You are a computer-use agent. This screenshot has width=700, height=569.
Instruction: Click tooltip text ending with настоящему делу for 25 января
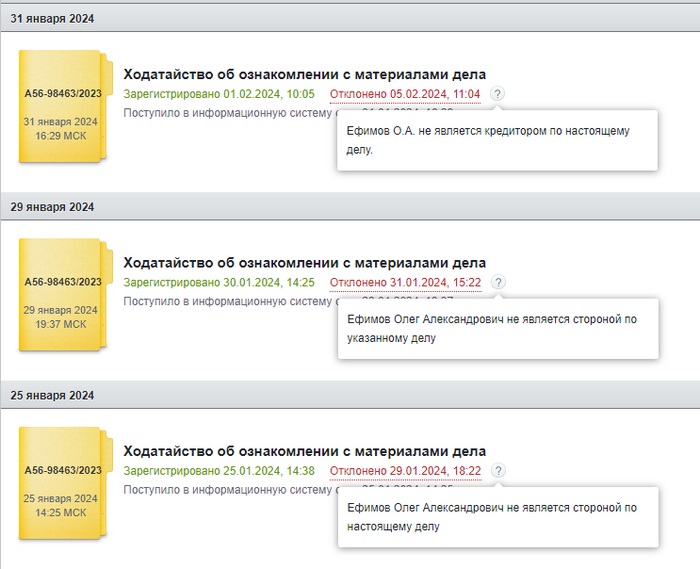[492, 517]
